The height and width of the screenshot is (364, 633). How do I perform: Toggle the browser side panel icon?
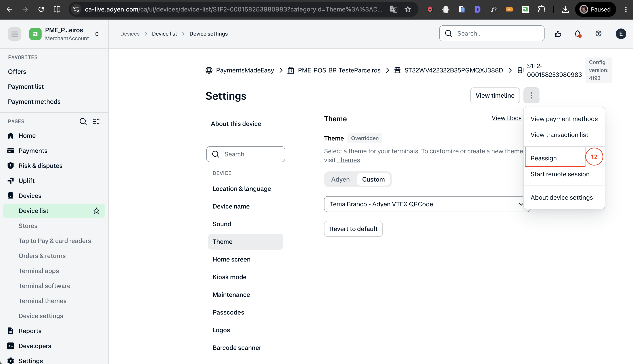coord(57,9)
